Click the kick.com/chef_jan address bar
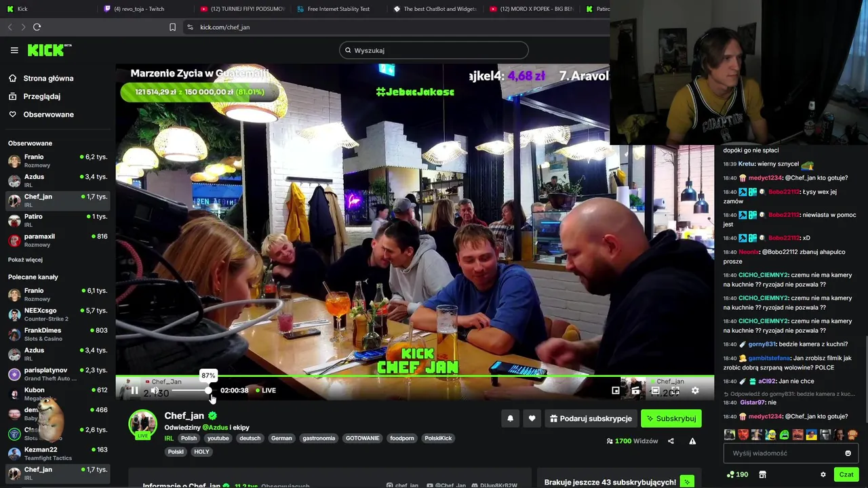Viewport: 868px width, 488px height. click(224, 27)
